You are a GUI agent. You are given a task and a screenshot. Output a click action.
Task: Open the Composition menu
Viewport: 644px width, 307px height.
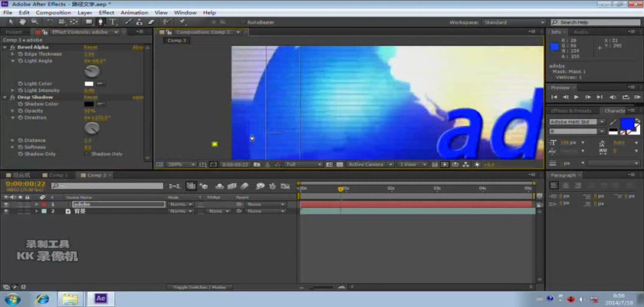pos(54,13)
